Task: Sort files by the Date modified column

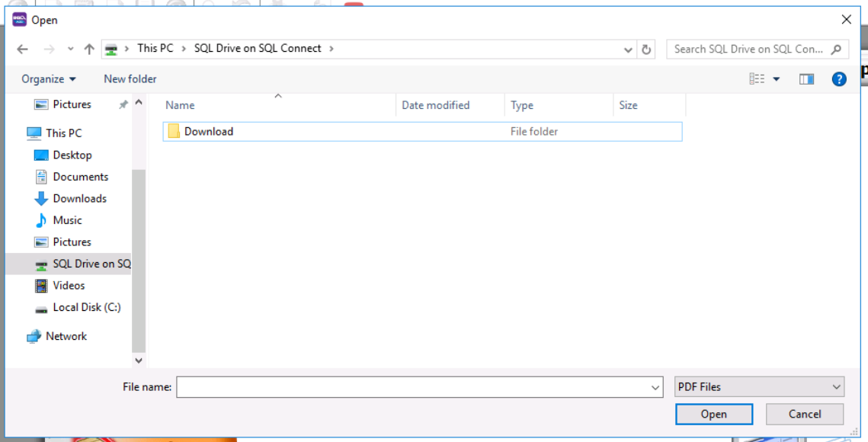Action: 436,105
